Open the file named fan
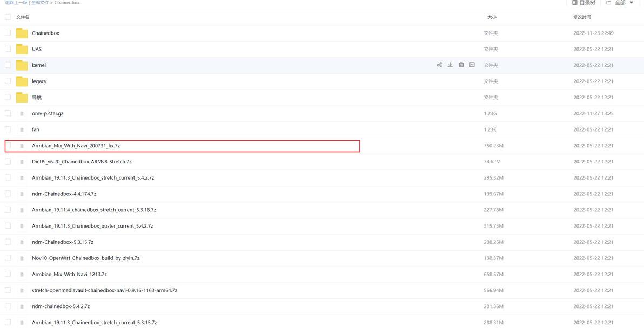 pos(36,129)
